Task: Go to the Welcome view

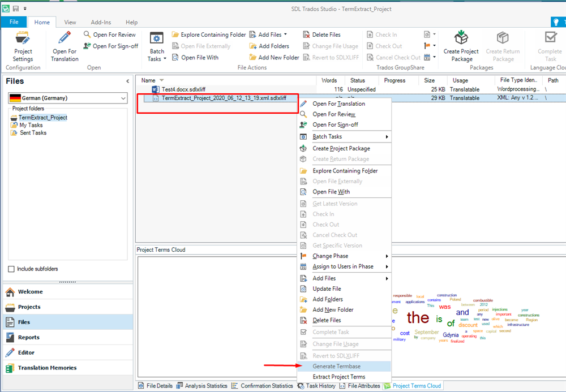Action: (68, 291)
